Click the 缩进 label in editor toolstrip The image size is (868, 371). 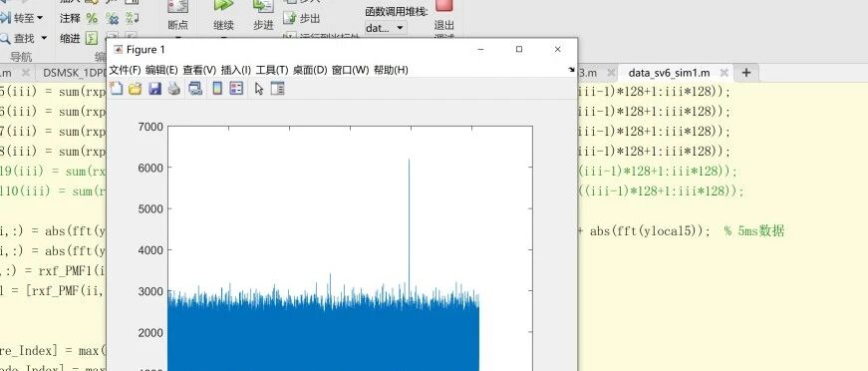[71, 38]
